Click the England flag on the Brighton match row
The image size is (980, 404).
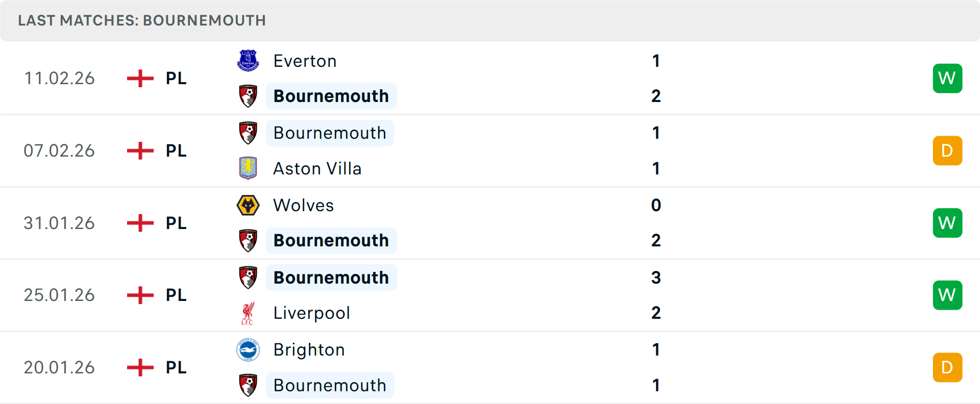pyautogui.click(x=139, y=367)
